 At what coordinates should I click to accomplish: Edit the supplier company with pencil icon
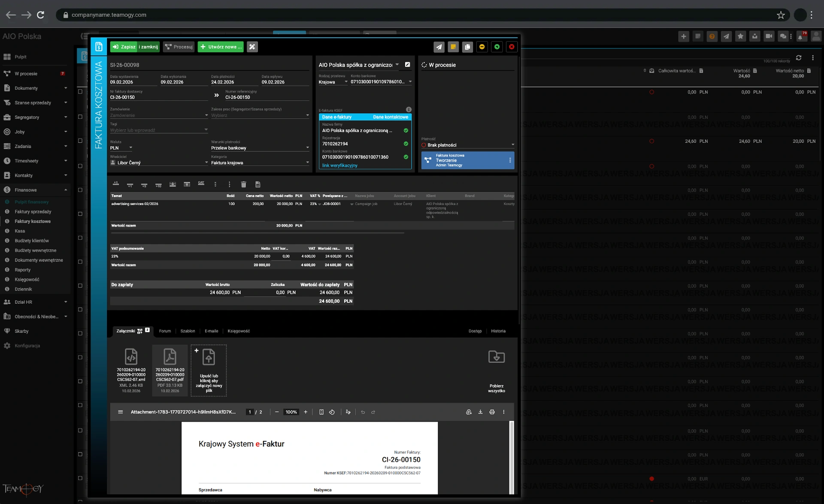407,65
